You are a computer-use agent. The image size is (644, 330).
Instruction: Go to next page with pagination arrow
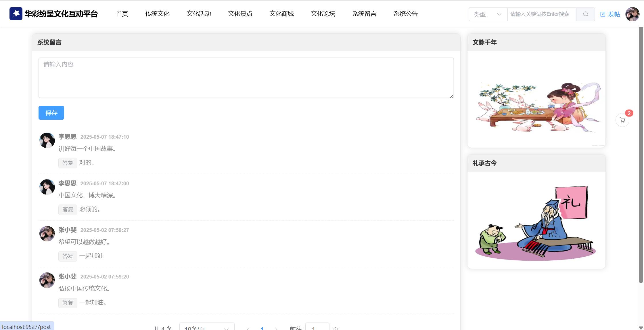tap(276, 328)
